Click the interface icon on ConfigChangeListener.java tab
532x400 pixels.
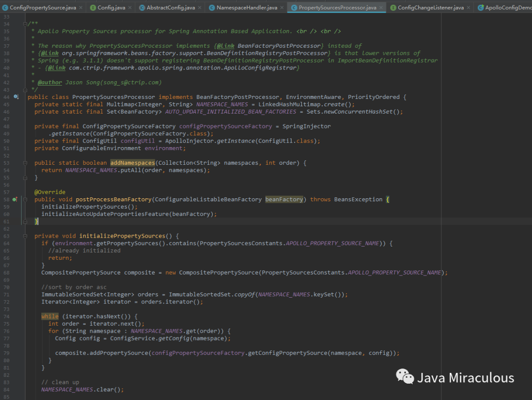point(393,7)
